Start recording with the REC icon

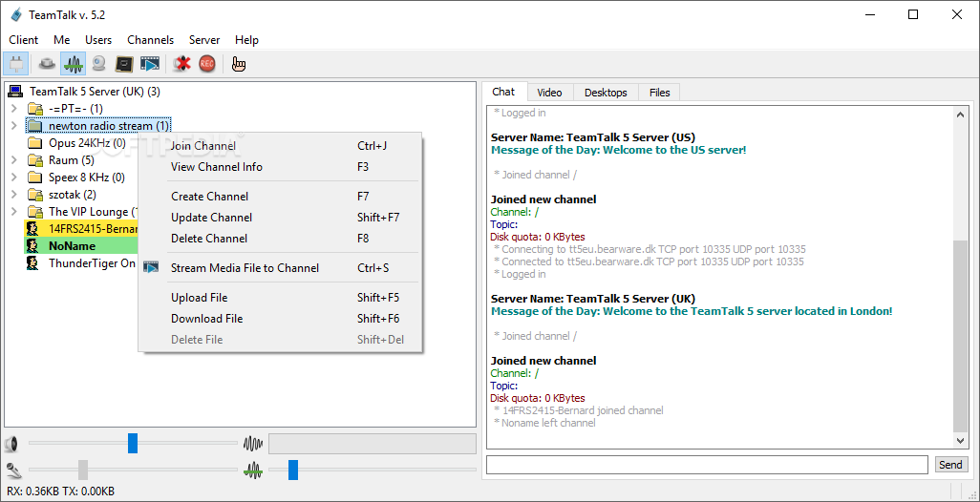(207, 64)
